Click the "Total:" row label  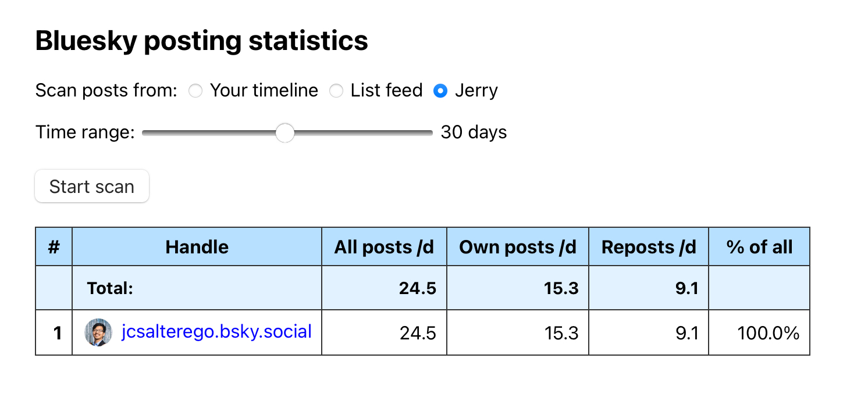(x=110, y=288)
